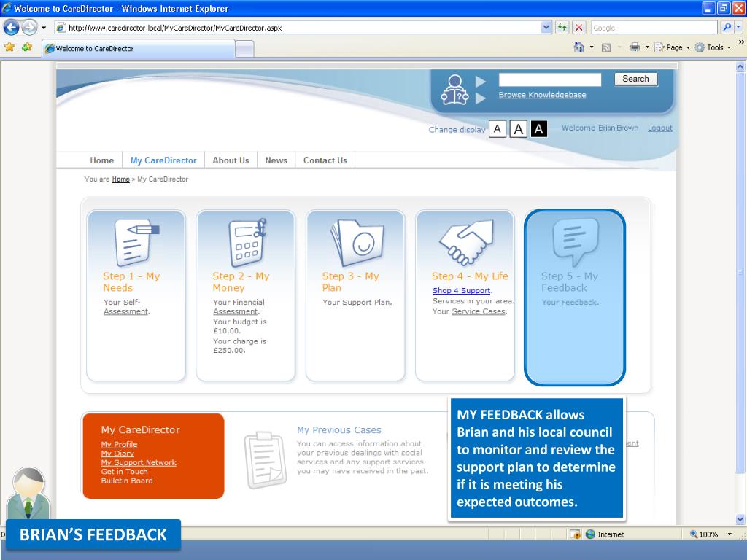Viewport: 747px width, 560px height.
Task: Click the Internet zone globe icon
Action: tap(590, 534)
